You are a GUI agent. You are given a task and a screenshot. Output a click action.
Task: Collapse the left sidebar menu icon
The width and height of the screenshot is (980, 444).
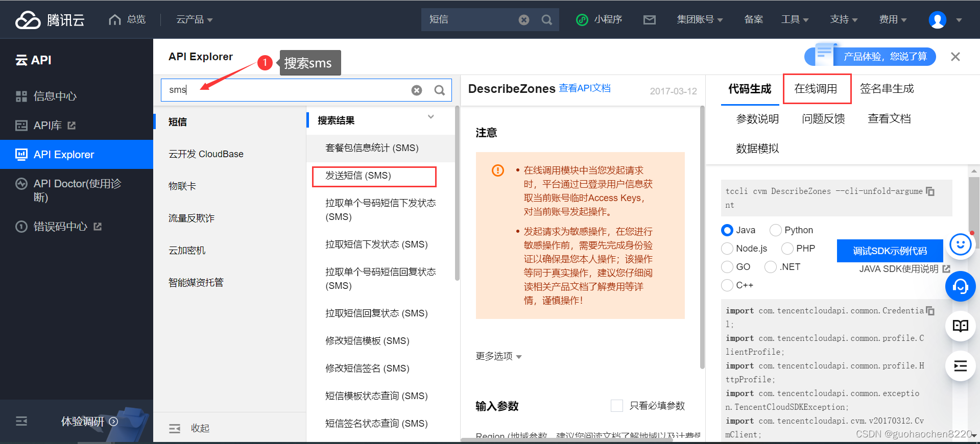click(21, 421)
